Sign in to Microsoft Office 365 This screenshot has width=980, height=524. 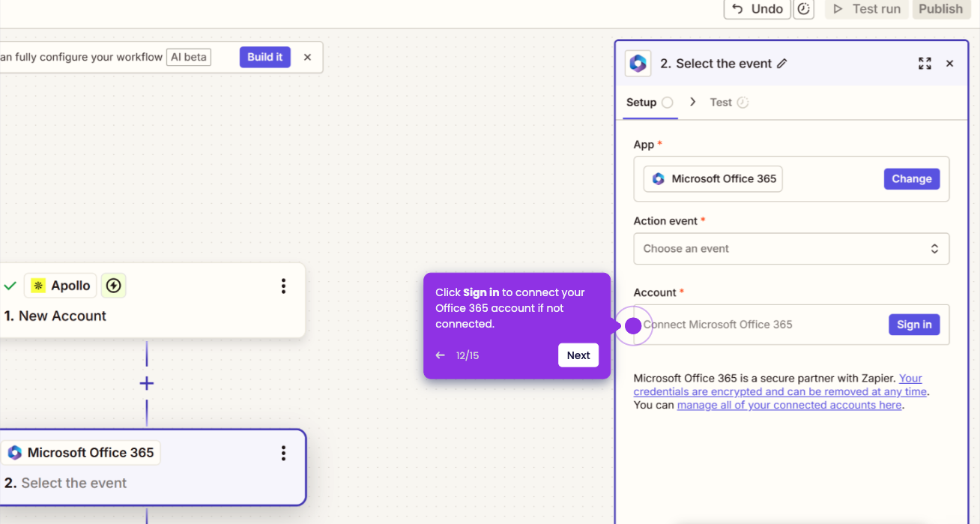point(914,325)
